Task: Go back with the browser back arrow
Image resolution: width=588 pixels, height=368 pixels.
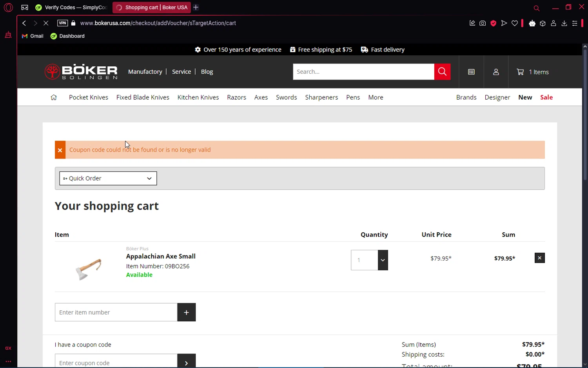Action: click(24, 23)
